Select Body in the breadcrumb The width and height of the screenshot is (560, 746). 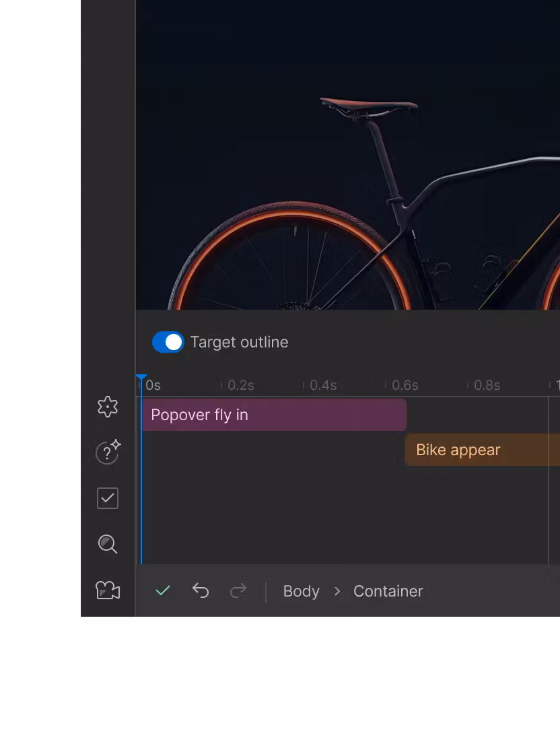coord(301,591)
